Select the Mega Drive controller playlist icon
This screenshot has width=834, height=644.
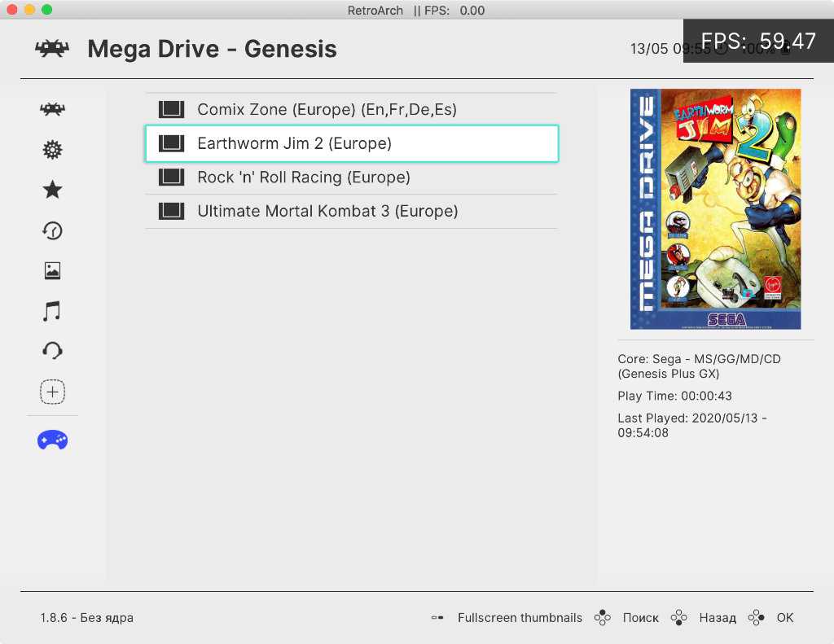(x=52, y=440)
